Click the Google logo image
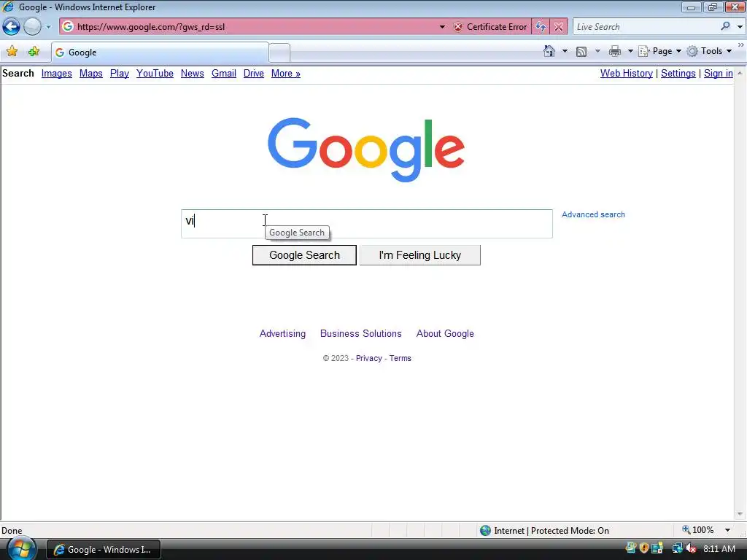The width and height of the screenshot is (747, 560). pos(366,149)
